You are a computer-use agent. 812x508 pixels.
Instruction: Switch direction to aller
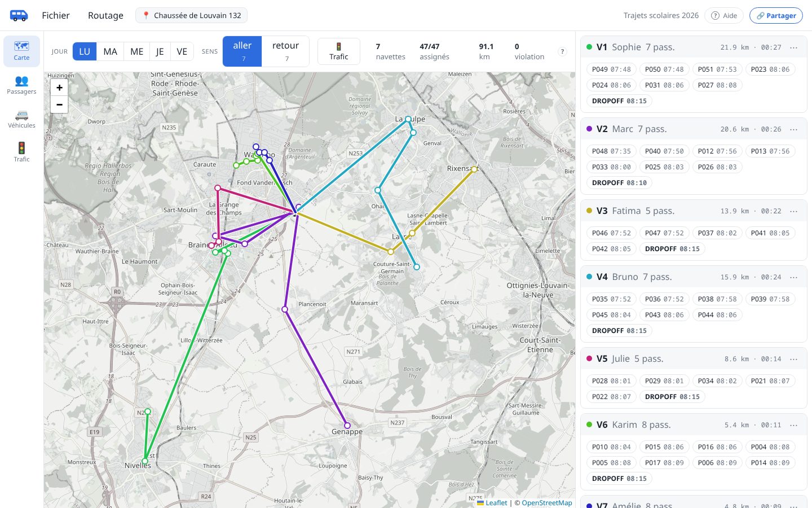coord(242,51)
